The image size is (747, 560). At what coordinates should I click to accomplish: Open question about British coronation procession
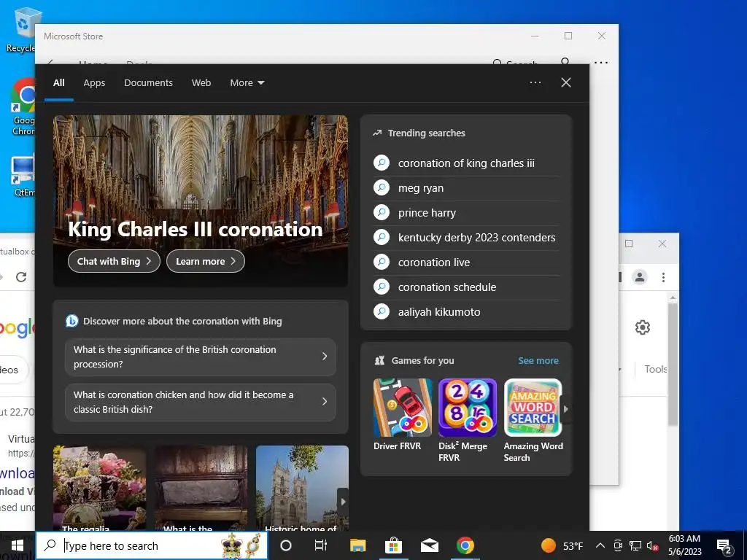(201, 357)
